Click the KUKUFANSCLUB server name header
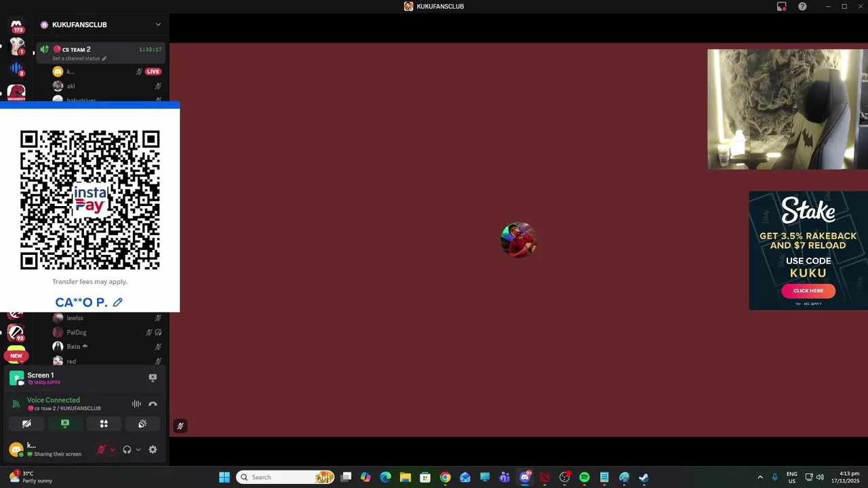The image size is (868, 488). [x=79, y=24]
